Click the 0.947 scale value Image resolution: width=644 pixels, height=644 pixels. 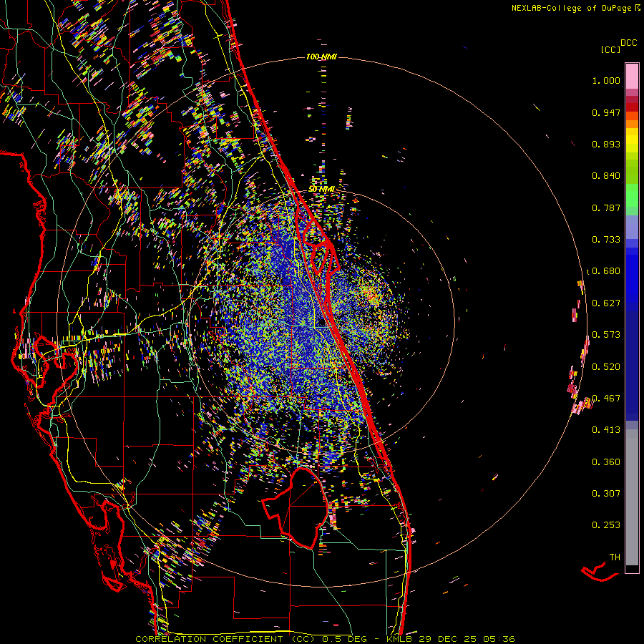click(x=606, y=112)
